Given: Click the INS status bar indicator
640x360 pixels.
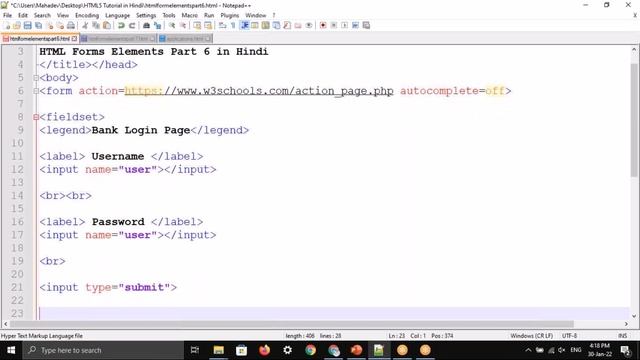Looking at the screenshot, I should tap(622, 336).
